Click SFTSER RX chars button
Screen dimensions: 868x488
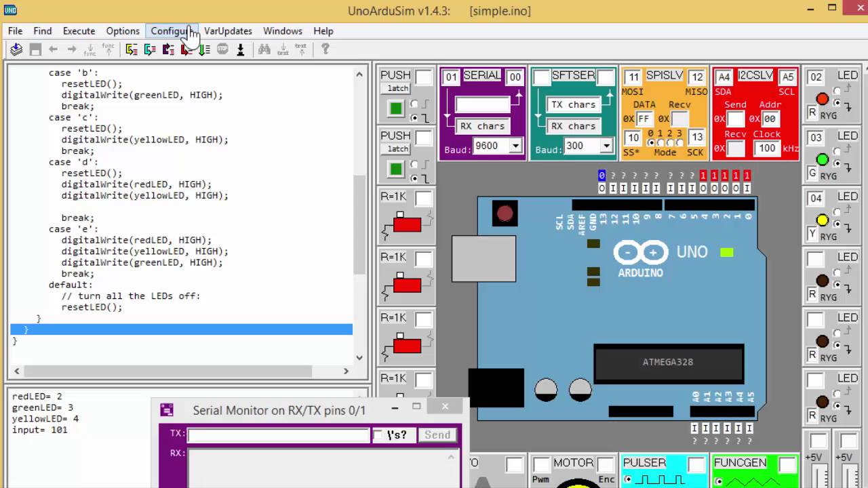point(573,126)
